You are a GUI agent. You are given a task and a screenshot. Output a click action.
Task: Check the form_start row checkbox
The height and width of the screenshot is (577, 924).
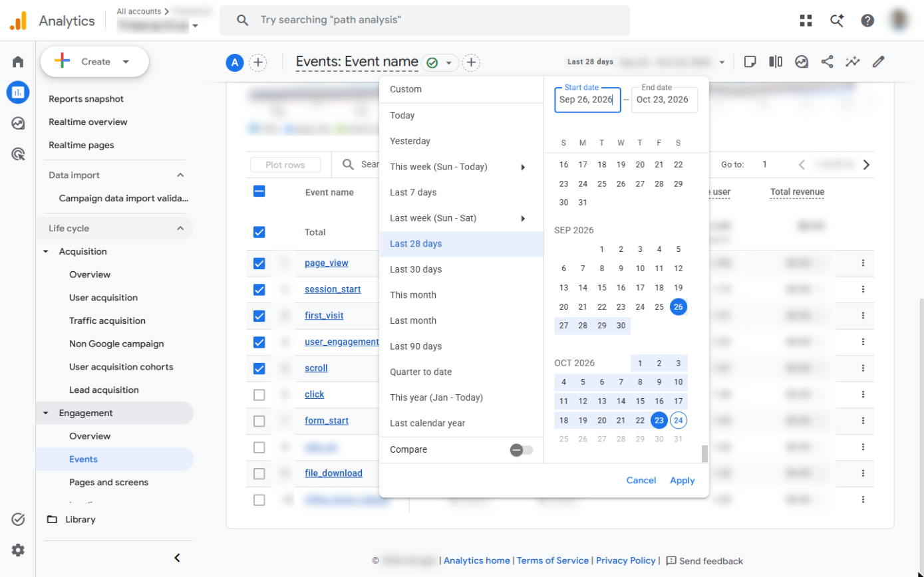tap(259, 421)
